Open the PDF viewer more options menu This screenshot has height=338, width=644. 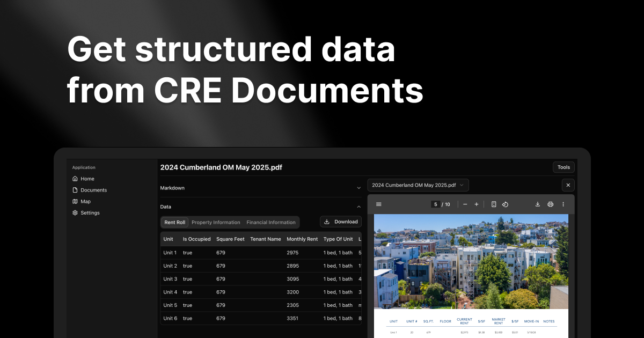563,204
